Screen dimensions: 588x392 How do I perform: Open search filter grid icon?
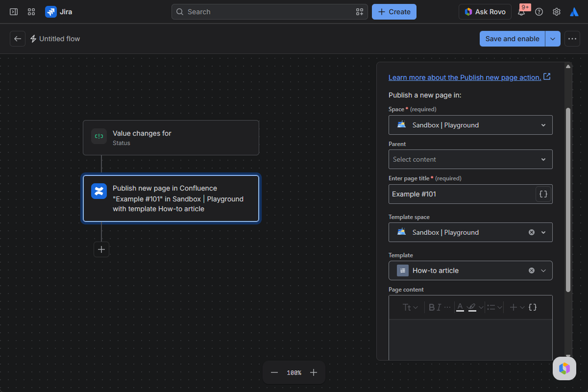click(x=359, y=12)
